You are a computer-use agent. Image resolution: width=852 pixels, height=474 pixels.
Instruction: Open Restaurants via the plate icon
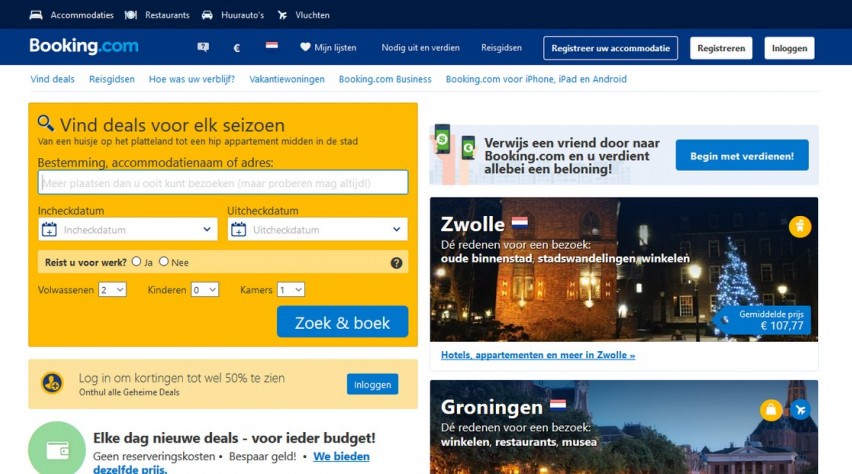(x=130, y=15)
